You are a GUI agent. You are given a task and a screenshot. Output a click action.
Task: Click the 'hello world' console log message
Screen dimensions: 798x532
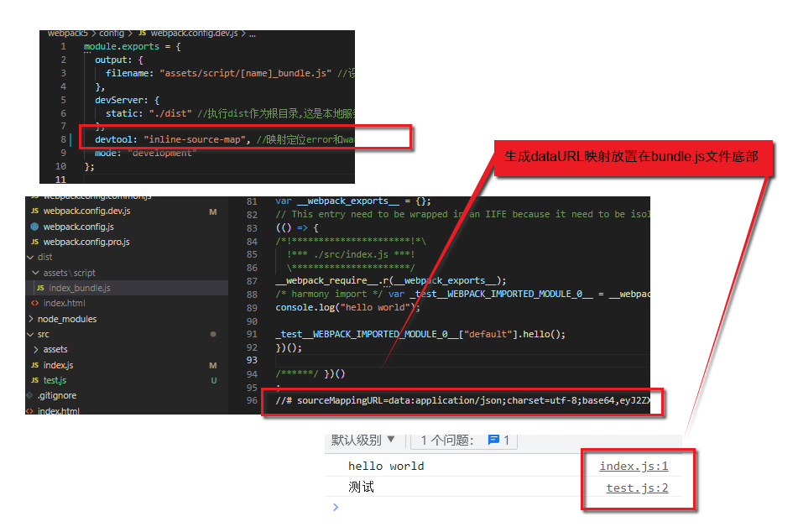[386, 466]
